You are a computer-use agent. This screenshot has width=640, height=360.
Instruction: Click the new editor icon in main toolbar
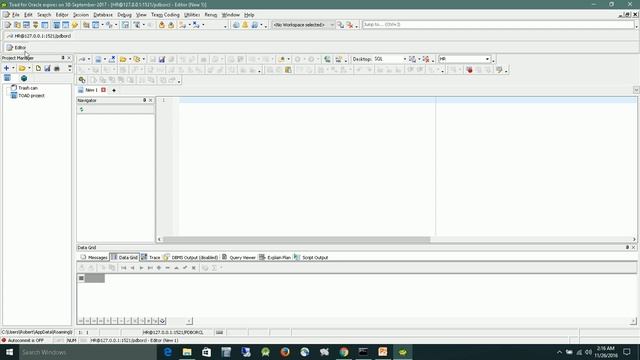click(7, 25)
